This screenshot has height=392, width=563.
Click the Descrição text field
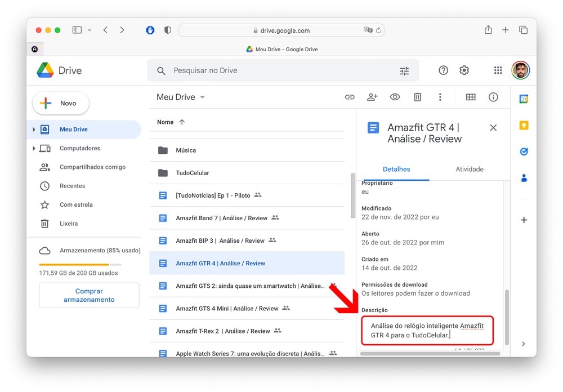click(427, 331)
